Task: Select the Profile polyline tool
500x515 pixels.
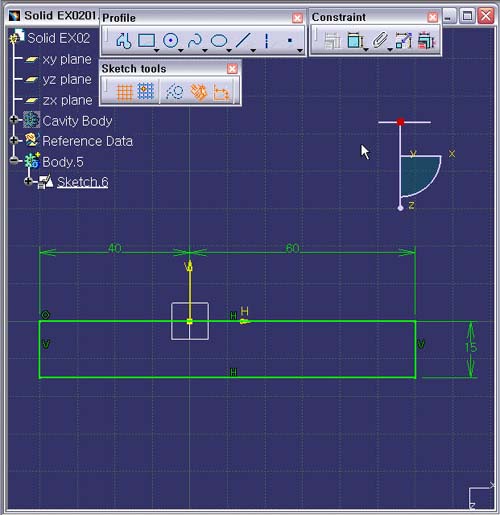Action: (x=123, y=41)
